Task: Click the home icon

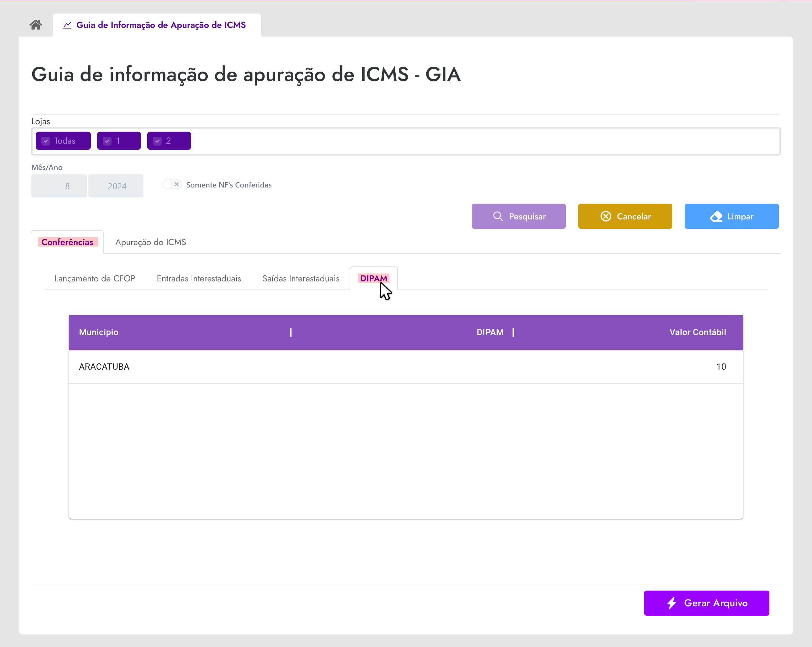Action: pyautogui.click(x=35, y=25)
